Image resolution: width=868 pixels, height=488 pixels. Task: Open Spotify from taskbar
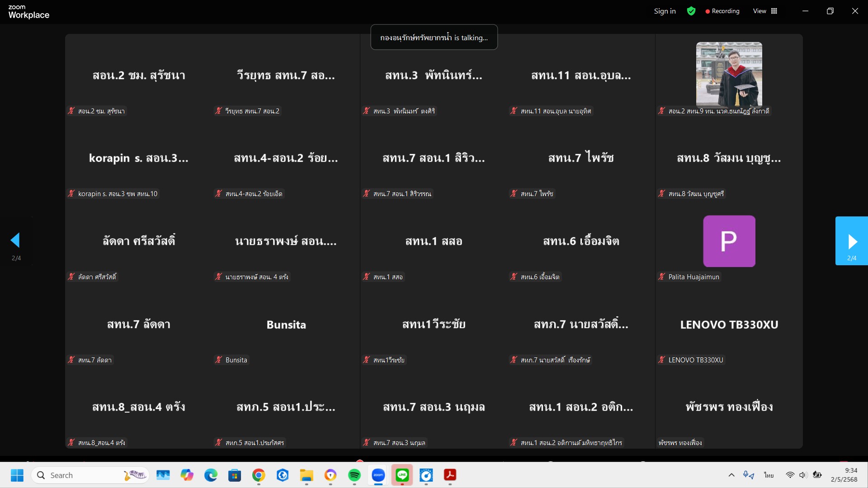point(354,475)
